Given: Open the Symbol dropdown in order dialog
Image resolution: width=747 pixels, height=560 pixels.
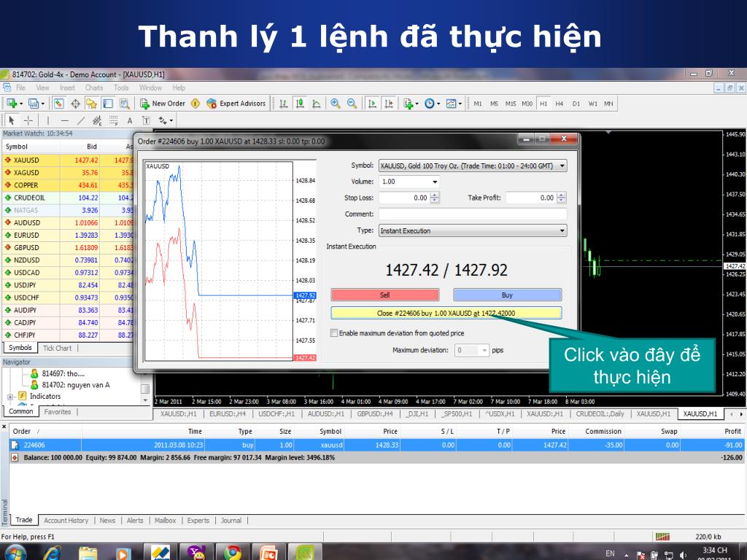Looking at the screenshot, I should coord(473,166).
